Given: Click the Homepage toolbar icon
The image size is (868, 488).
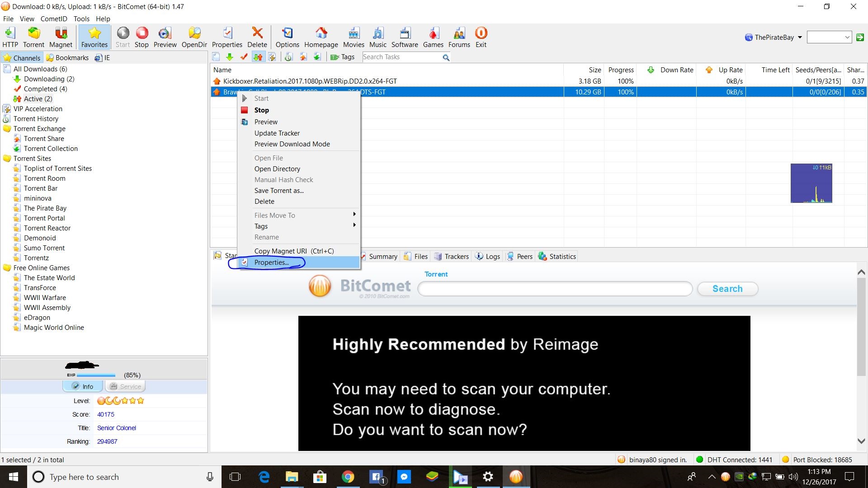Looking at the screenshot, I should pyautogui.click(x=321, y=37).
